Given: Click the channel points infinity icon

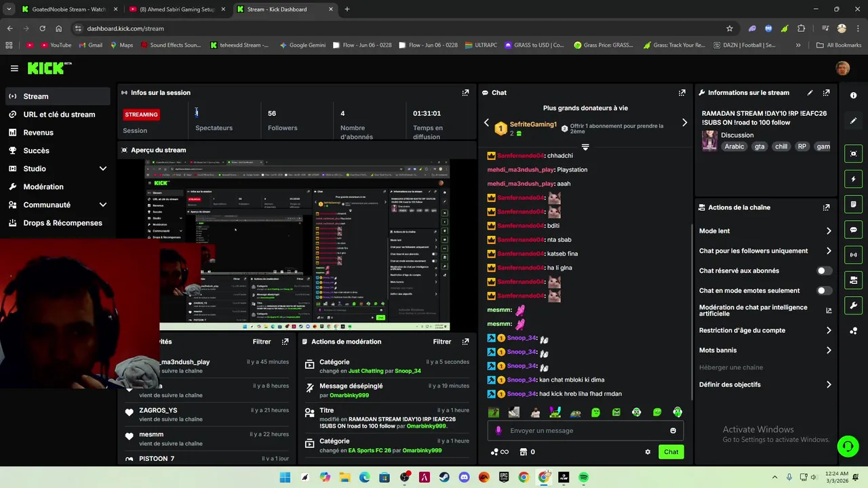Looking at the screenshot, I should (x=500, y=452).
